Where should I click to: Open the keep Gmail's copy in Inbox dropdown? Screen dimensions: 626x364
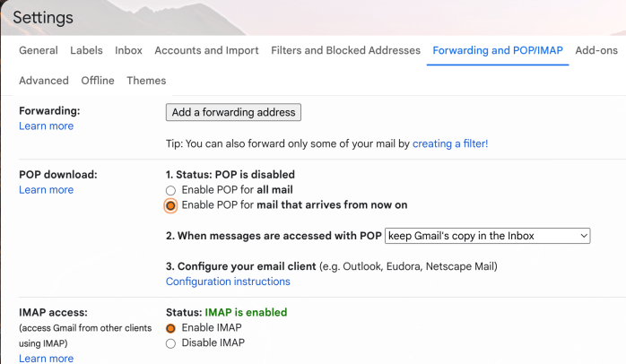(x=487, y=236)
